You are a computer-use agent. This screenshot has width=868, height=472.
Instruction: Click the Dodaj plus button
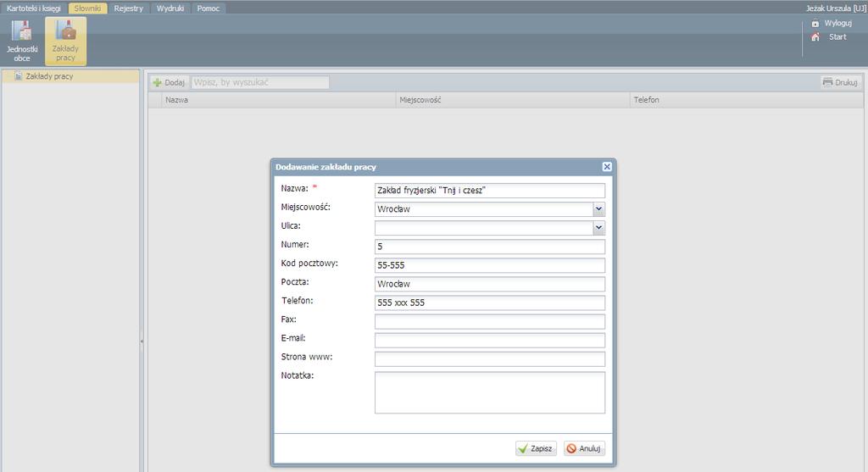point(169,82)
